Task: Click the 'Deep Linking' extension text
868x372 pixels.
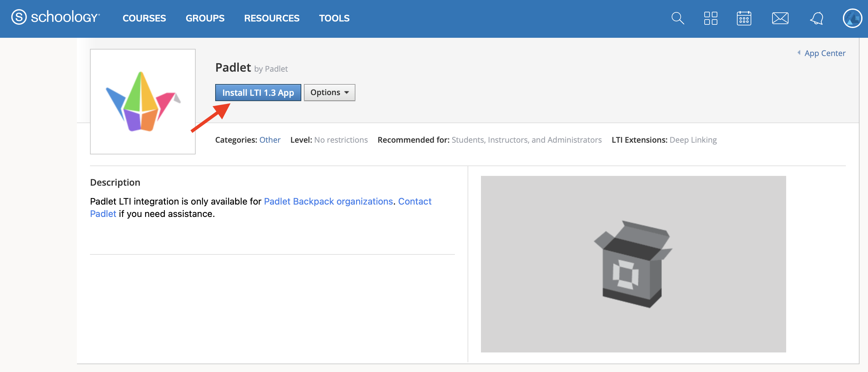Action: point(693,140)
